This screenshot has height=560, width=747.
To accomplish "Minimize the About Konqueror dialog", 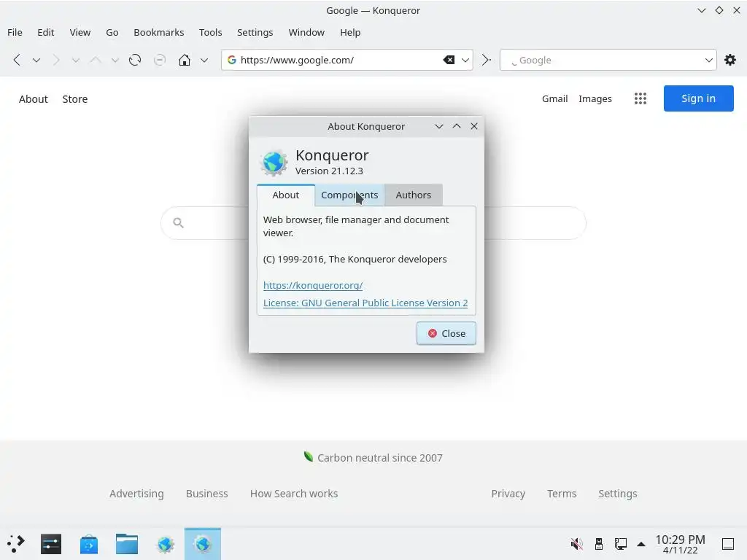I will tap(438, 126).
